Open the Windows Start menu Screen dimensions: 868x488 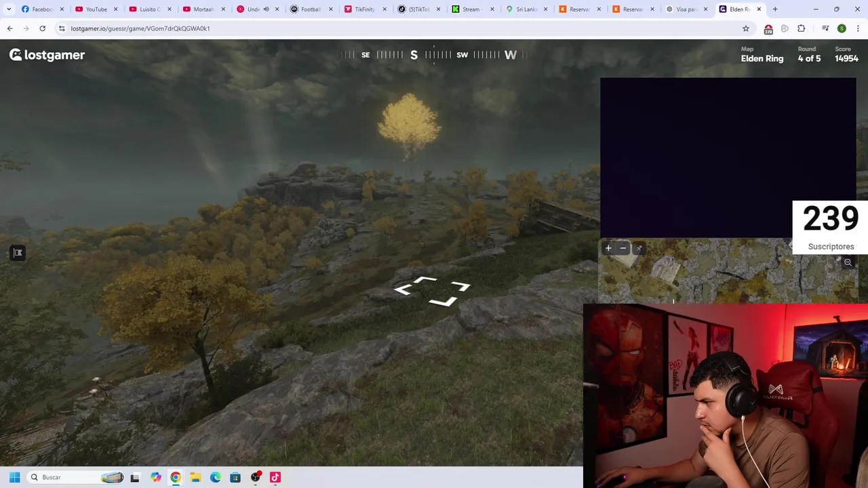click(x=14, y=477)
